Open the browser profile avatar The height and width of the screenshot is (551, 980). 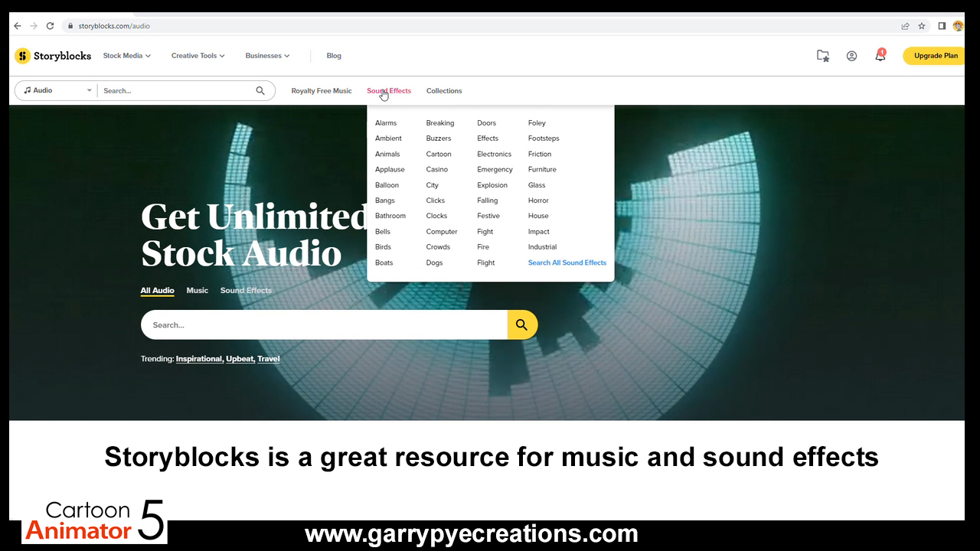(958, 26)
